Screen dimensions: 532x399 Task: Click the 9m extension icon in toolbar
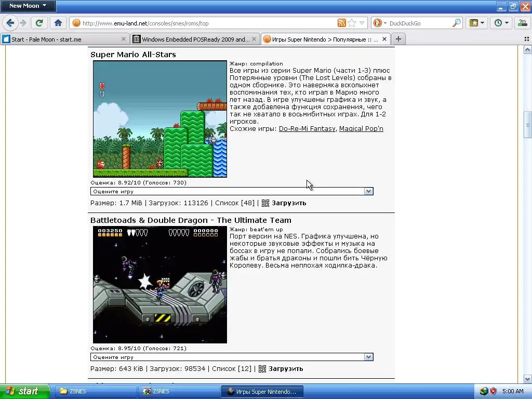[x=523, y=23]
